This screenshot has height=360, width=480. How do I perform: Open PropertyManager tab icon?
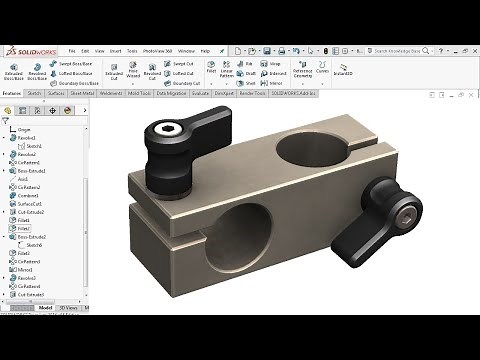click(x=23, y=110)
